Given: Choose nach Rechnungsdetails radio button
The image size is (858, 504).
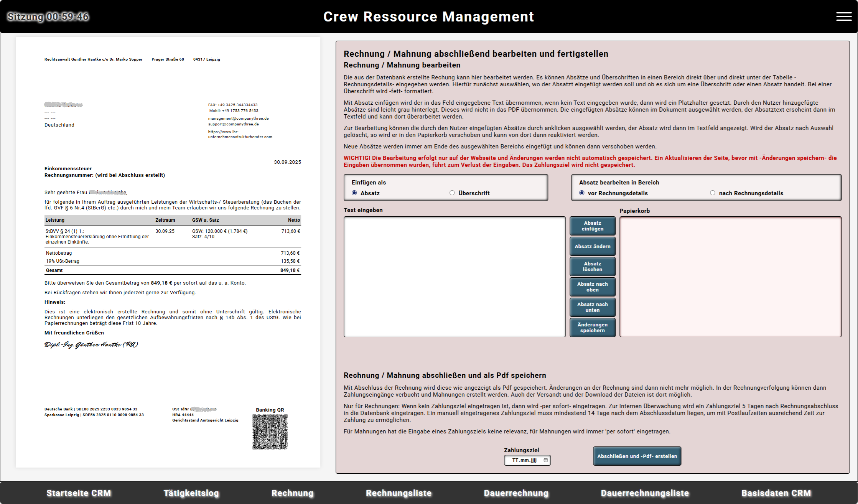Looking at the screenshot, I should click(713, 193).
